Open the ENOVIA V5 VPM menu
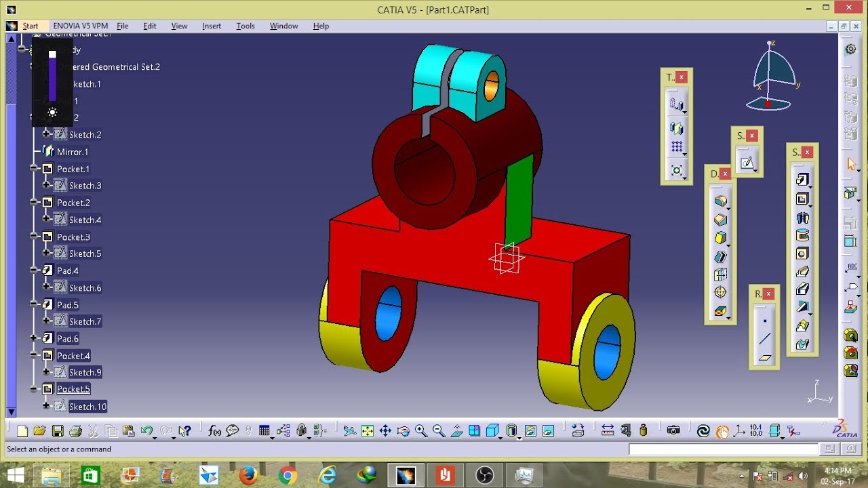This screenshot has height=488, width=868. click(x=80, y=26)
